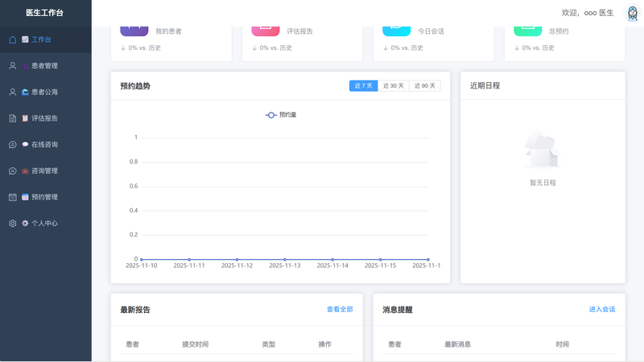Click the purple 我的患者 card icon
Screen dimensions: 644x362
[134, 31]
